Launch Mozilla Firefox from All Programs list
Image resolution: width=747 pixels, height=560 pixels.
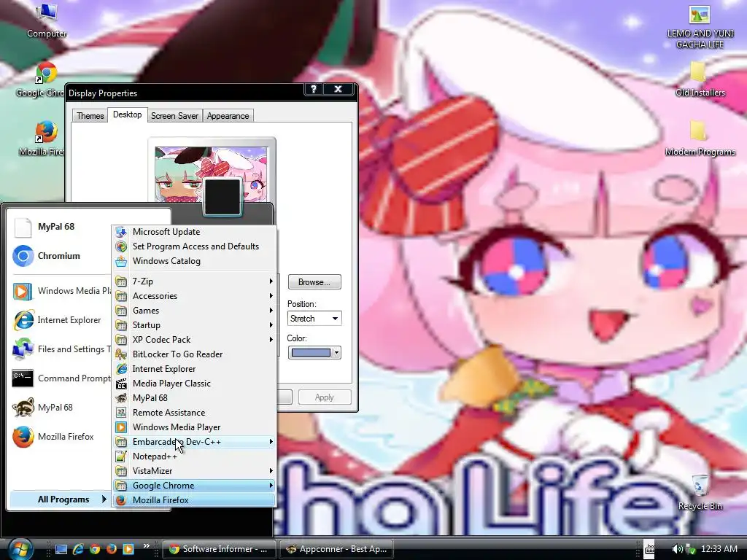[x=194, y=500]
